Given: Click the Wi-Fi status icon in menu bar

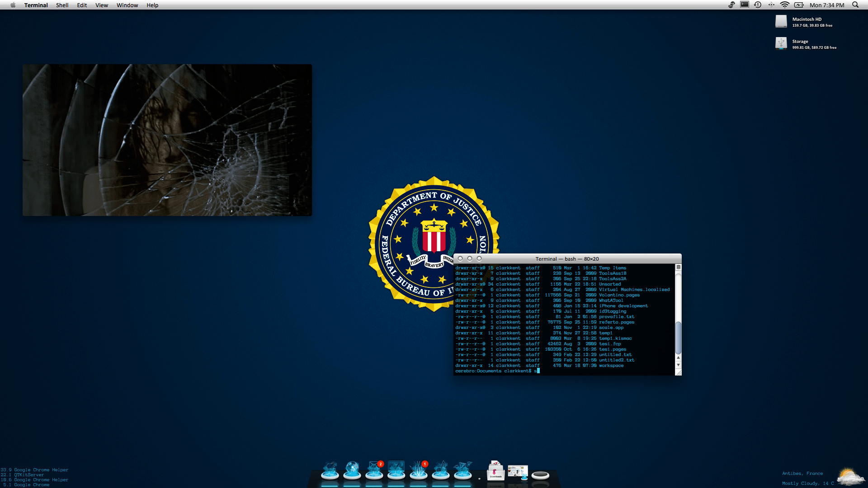Looking at the screenshot, I should coord(785,5).
